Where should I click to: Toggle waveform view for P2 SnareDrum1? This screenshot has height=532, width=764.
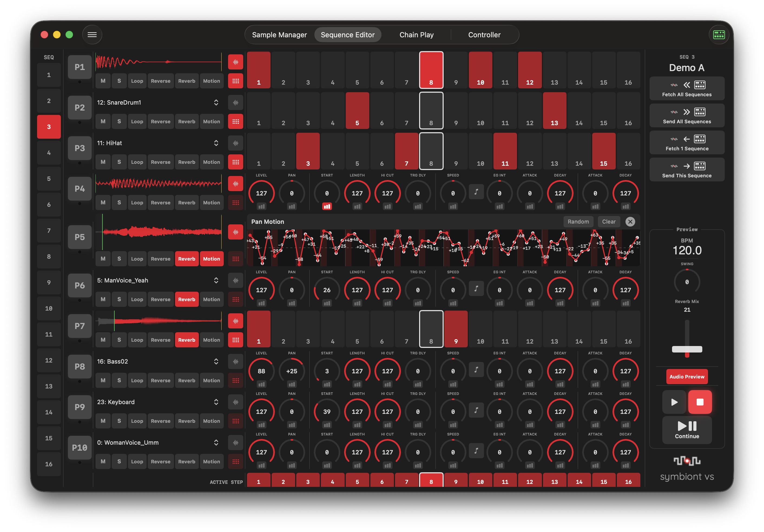coord(235,102)
